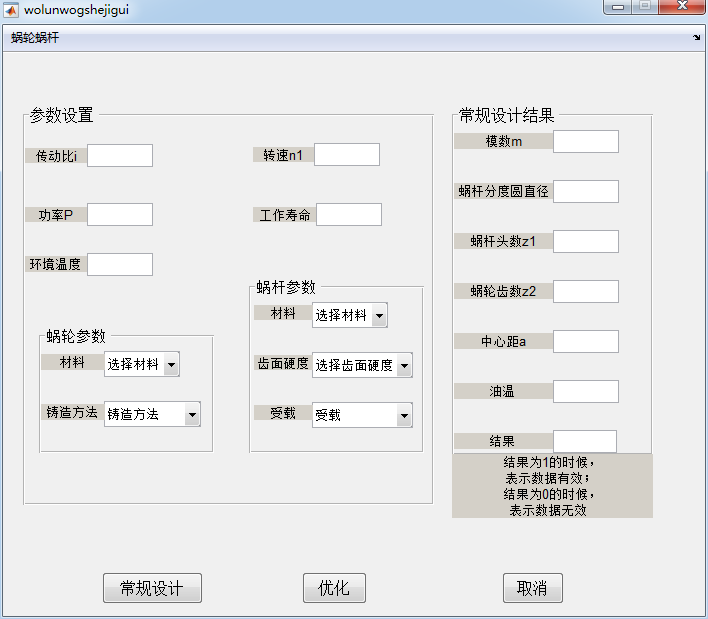Viewport: 708px width, 619px height.
Task: Open the 蜗轮蜗杆 menu
Action: pos(35,37)
